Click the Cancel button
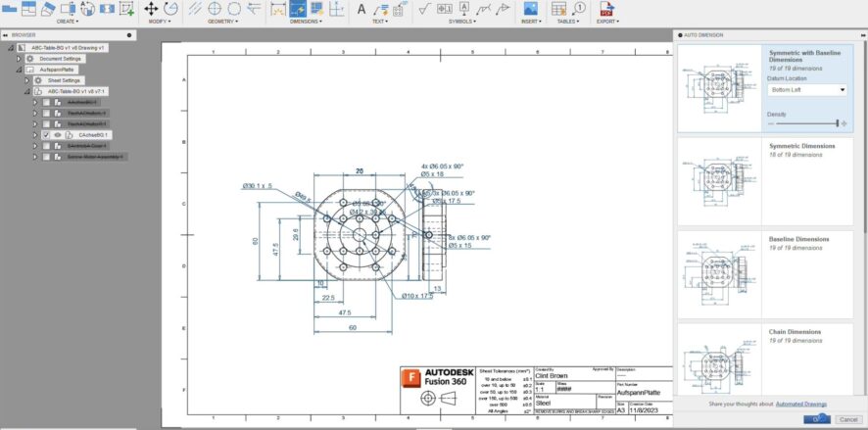The width and height of the screenshot is (868, 430). pyautogui.click(x=848, y=419)
